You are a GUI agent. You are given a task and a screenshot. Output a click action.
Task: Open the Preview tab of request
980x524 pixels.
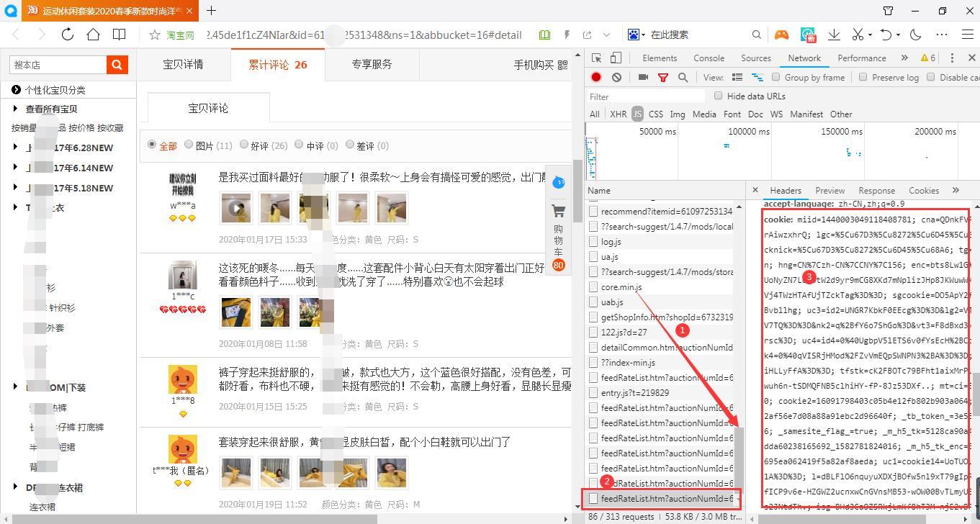(x=830, y=190)
